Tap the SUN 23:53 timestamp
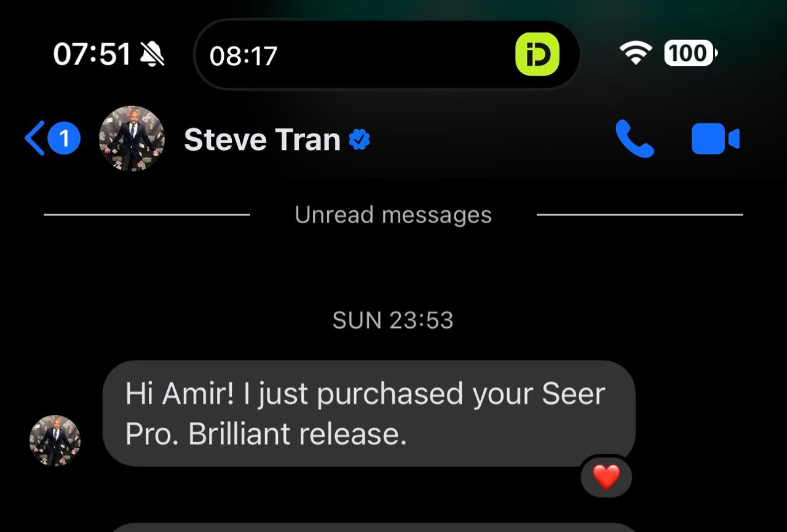Viewport: 787px width, 532px height. pos(393,320)
